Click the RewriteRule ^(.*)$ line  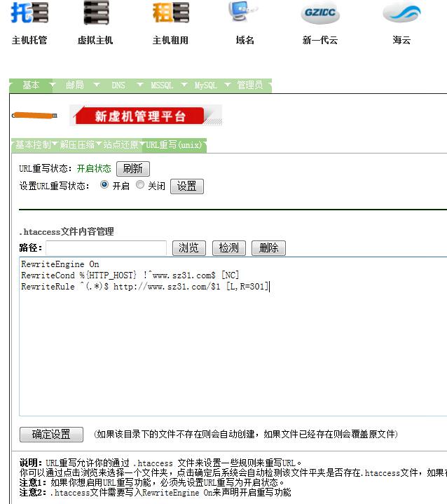pos(144,287)
